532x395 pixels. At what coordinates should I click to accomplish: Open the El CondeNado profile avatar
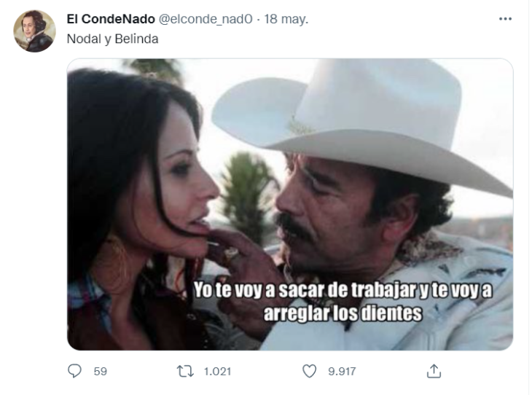tap(34, 31)
